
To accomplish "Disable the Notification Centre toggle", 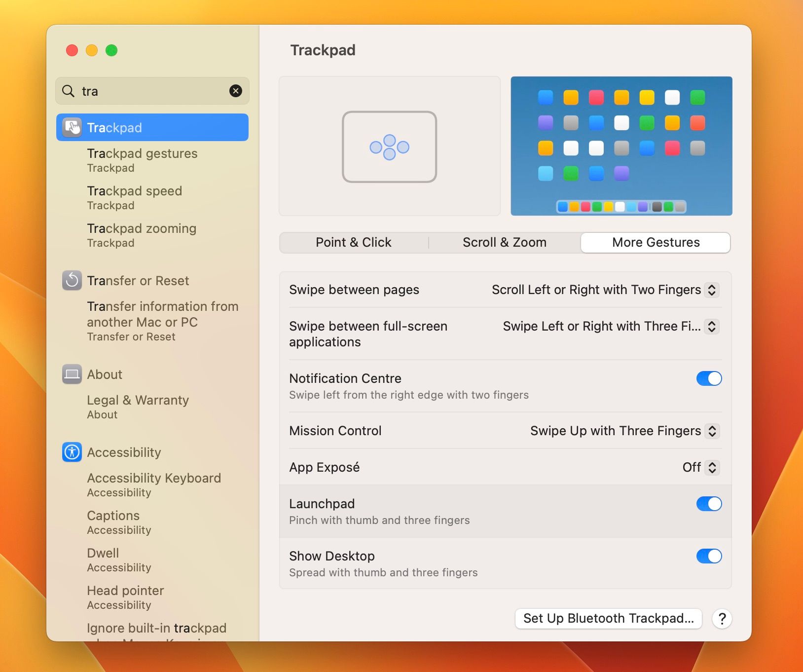I will (709, 378).
